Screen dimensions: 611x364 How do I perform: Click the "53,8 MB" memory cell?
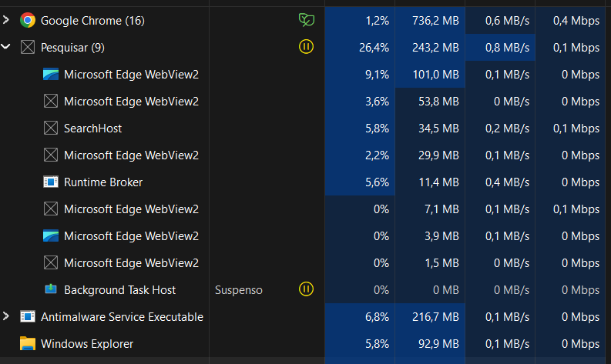coord(430,102)
